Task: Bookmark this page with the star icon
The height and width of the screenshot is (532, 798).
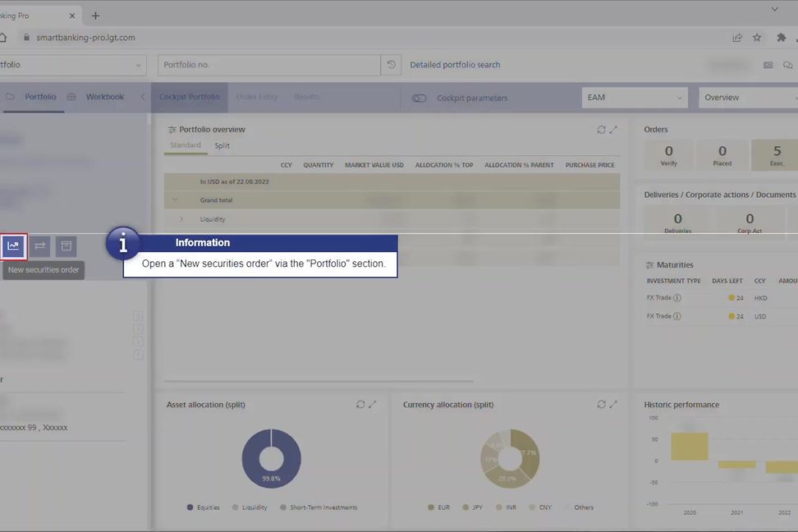Action: [x=757, y=37]
